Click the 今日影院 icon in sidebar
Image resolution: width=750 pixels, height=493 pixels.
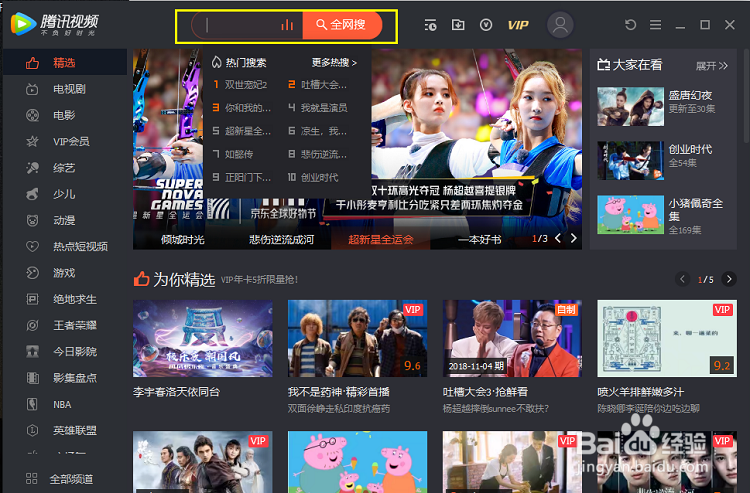coord(33,352)
